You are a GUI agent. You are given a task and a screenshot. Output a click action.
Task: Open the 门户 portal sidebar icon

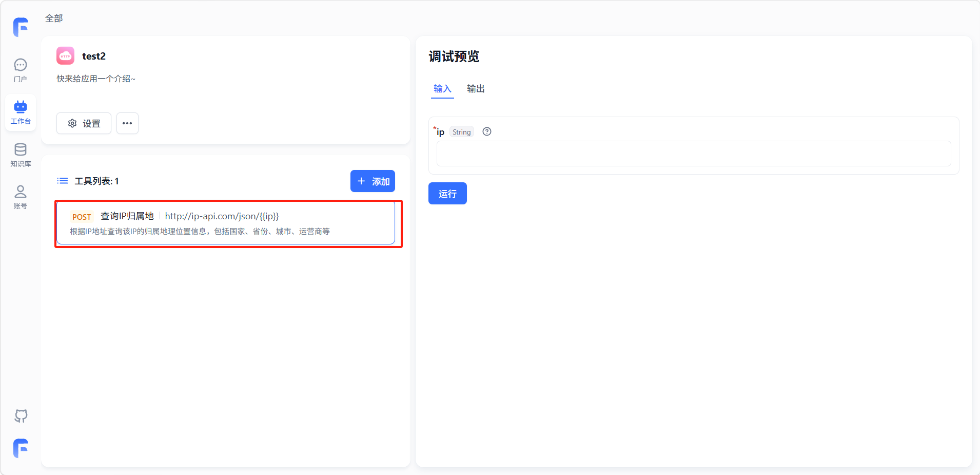pos(21,70)
